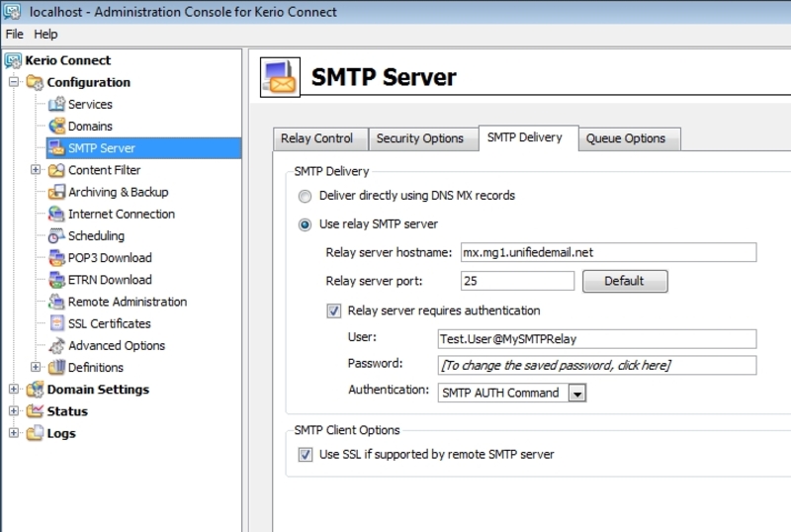Expand the Domain Settings tree node
This screenshot has height=532, width=791.
(14, 390)
